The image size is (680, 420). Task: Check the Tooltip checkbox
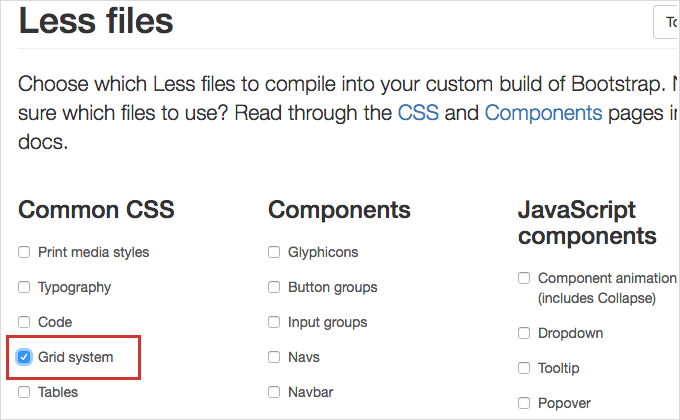pos(524,368)
